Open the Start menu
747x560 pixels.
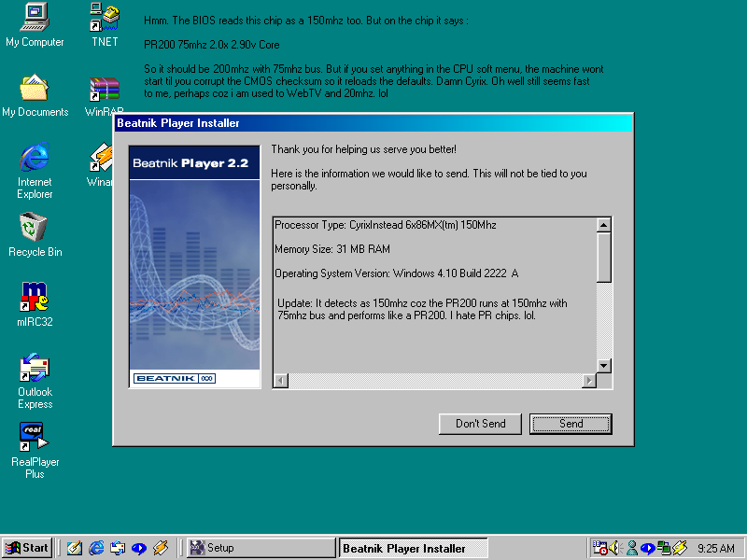[27, 548]
